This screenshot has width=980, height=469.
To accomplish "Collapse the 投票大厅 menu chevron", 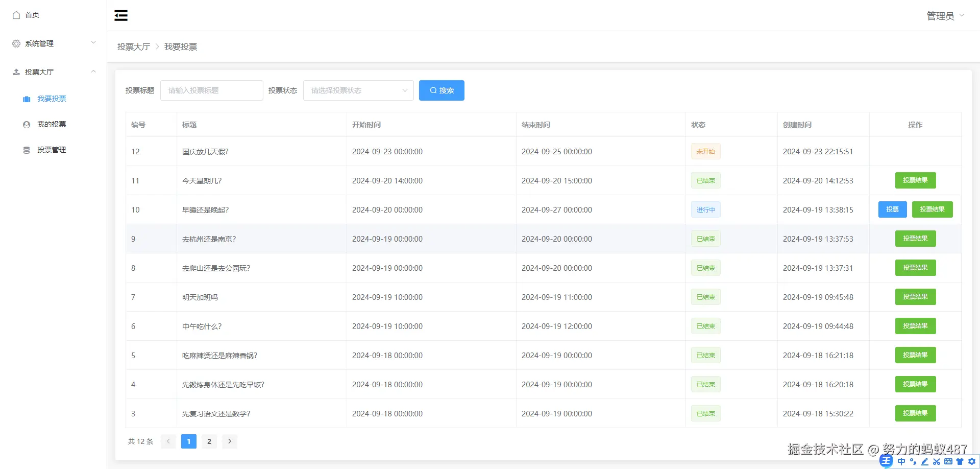I will pyautogui.click(x=93, y=71).
